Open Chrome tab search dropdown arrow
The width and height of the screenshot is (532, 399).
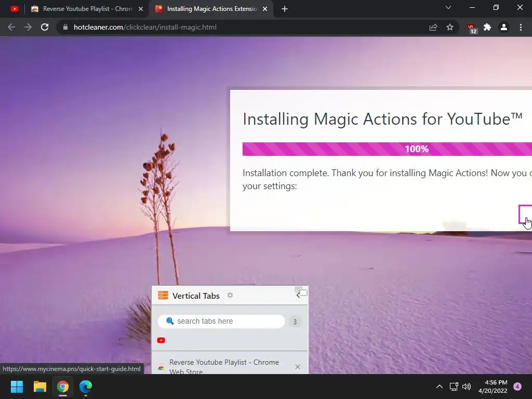tap(448, 7)
